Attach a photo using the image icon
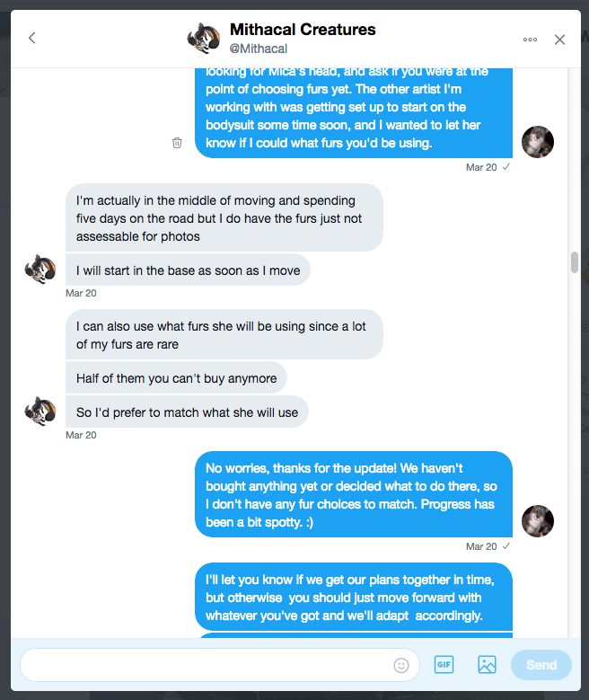The width and height of the screenshot is (589, 700). pyautogui.click(x=487, y=665)
